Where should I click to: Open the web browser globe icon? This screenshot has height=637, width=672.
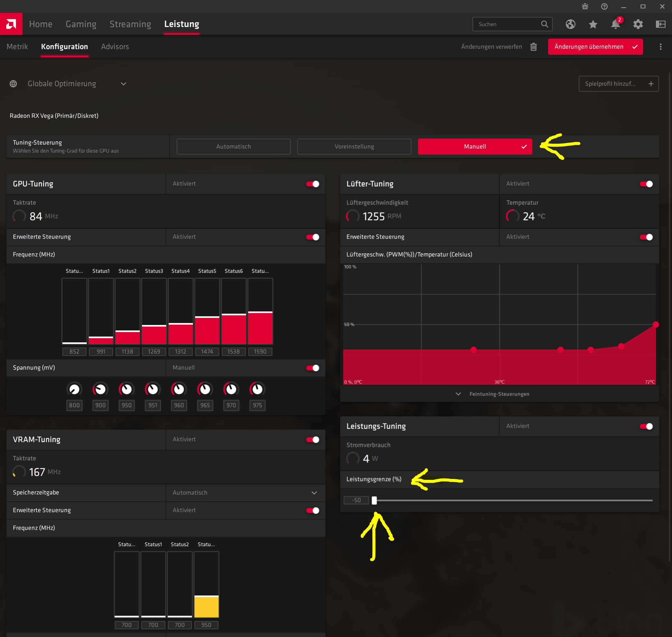(570, 24)
